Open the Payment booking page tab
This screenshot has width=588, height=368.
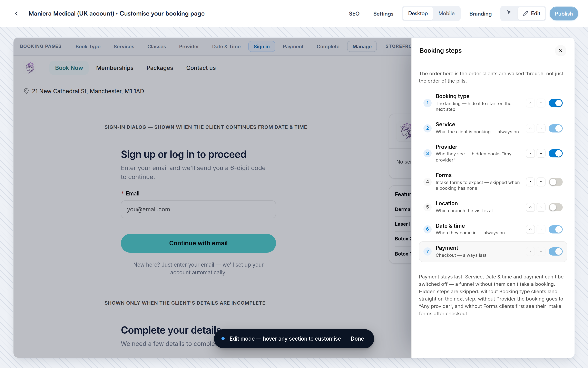tap(293, 46)
